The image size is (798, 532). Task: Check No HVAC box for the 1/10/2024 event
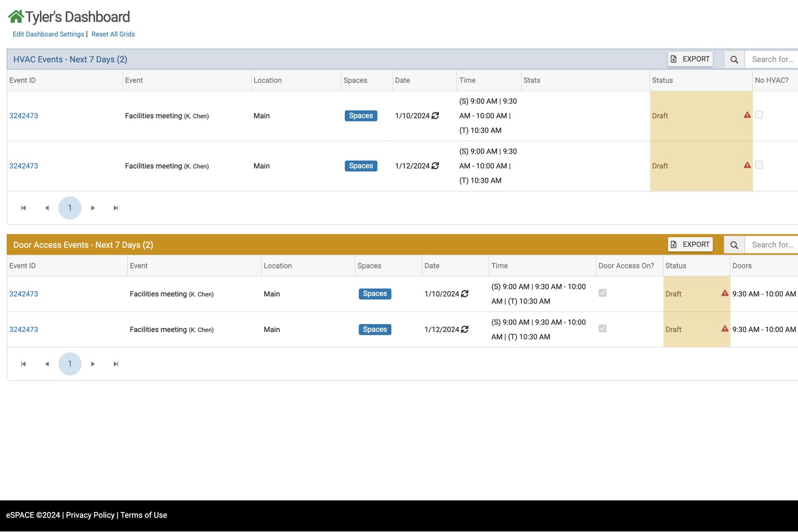pyautogui.click(x=759, y=115)
